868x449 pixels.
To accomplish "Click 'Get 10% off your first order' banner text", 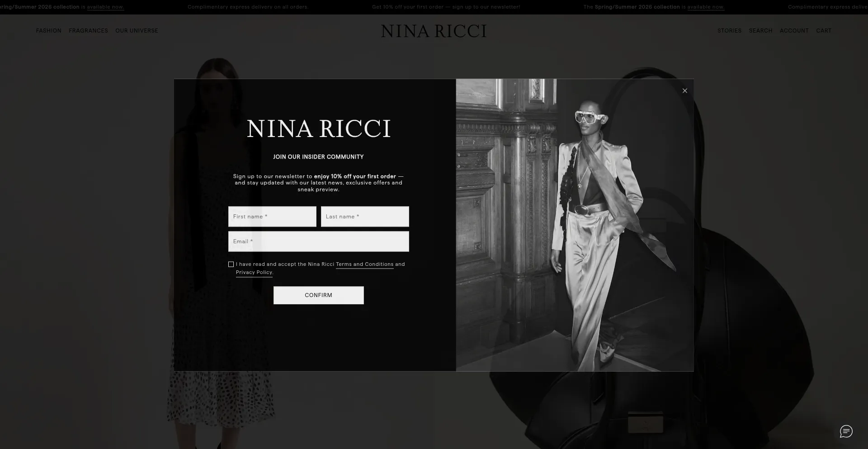I will (x=408, y=7).
